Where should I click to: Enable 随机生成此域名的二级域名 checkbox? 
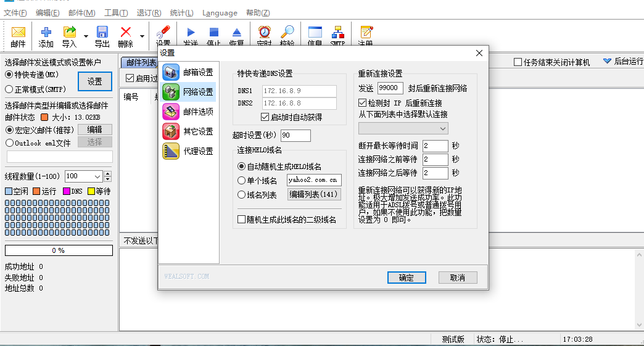pyautogui.click(x=242, y=220)
